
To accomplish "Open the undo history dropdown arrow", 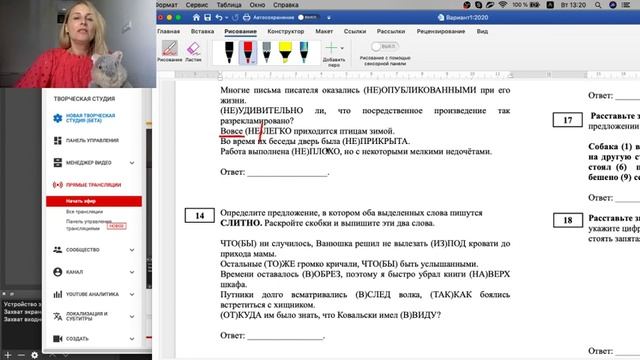I will pos(227,18).
